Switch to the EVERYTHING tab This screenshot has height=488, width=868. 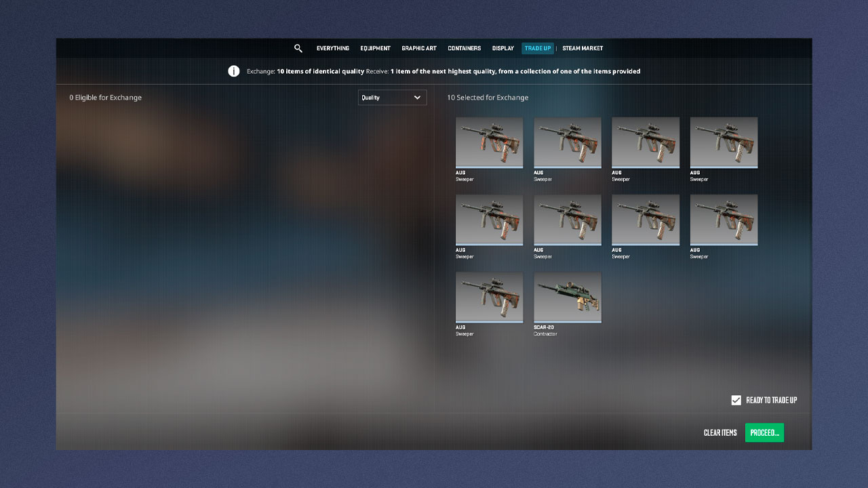[x=332, y=48]
